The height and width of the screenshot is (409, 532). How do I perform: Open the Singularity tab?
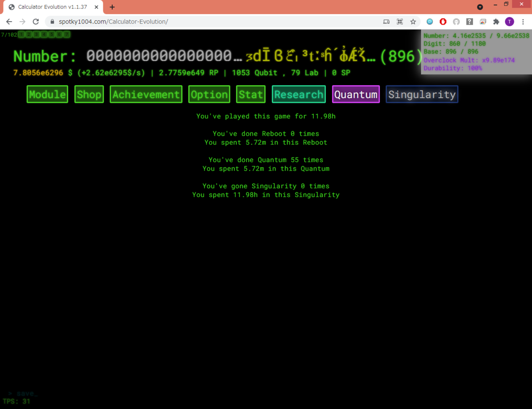(422, 94)
